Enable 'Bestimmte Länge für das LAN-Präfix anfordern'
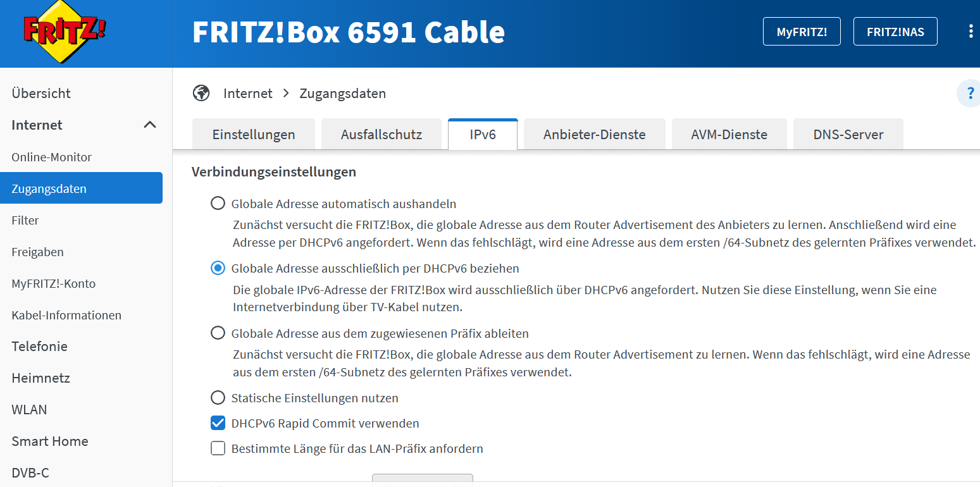980x487 pixels. [218, 448]
